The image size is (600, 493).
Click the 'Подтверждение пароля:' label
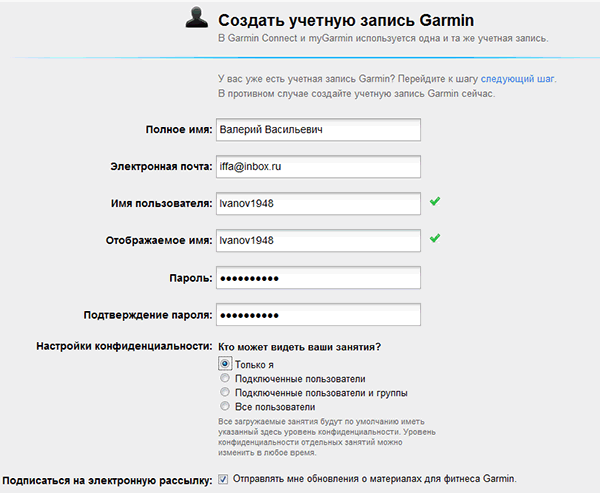pyautogui.click(x=148, y=315)
